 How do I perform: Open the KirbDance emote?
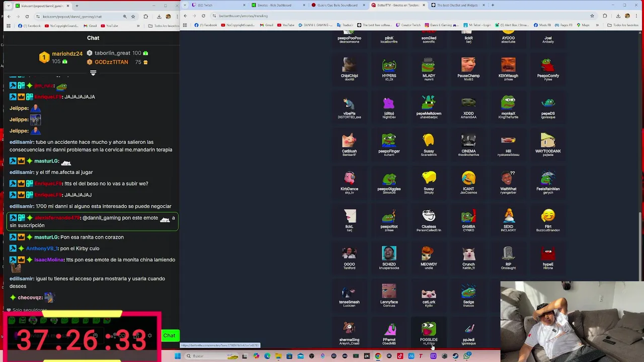[x=349, y=183]
